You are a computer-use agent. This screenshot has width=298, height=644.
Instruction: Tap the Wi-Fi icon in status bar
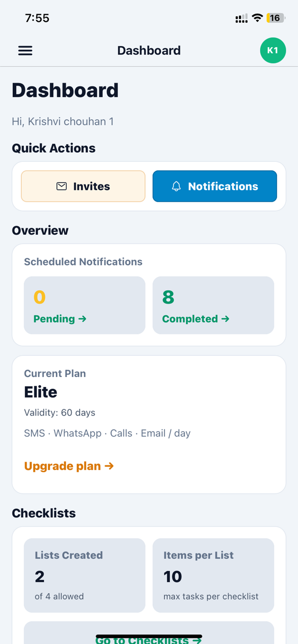257,18
